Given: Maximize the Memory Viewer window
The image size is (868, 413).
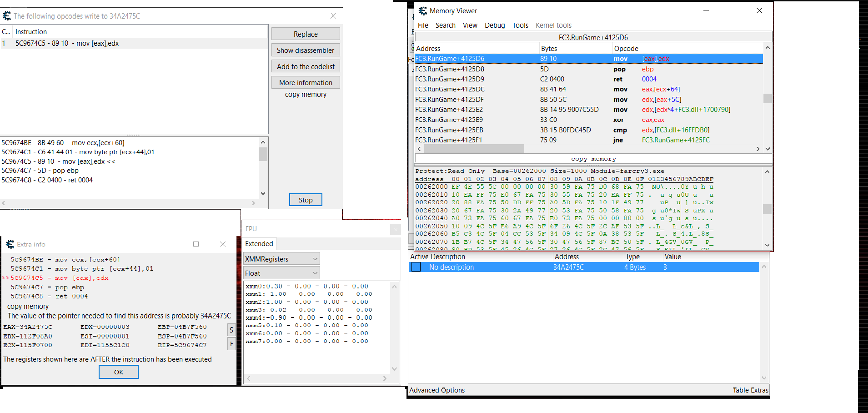Looking at the screenshot, I should [733, 11].
